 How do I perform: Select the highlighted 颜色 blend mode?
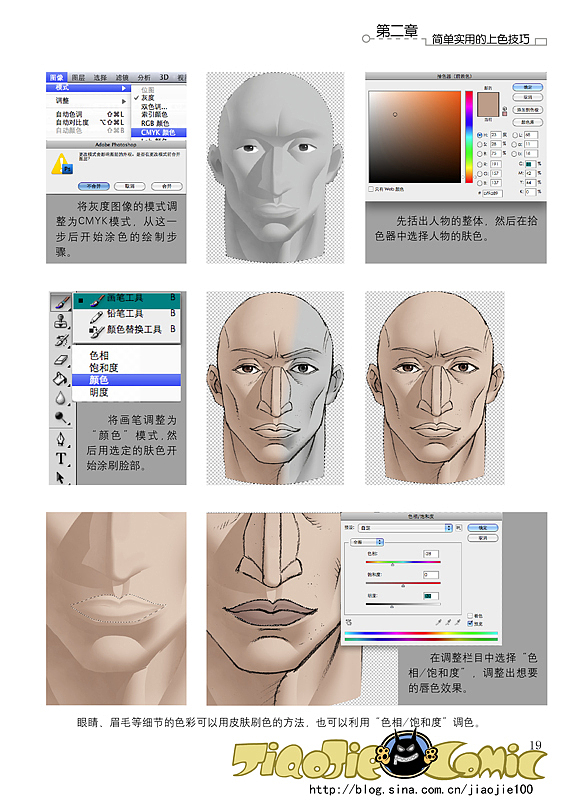127,380
